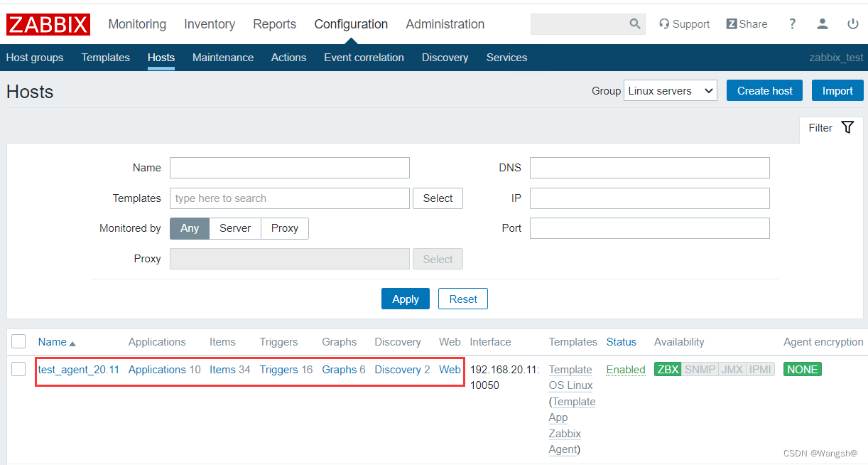
Task: Click the Create host button
Action: click(765, 91)
